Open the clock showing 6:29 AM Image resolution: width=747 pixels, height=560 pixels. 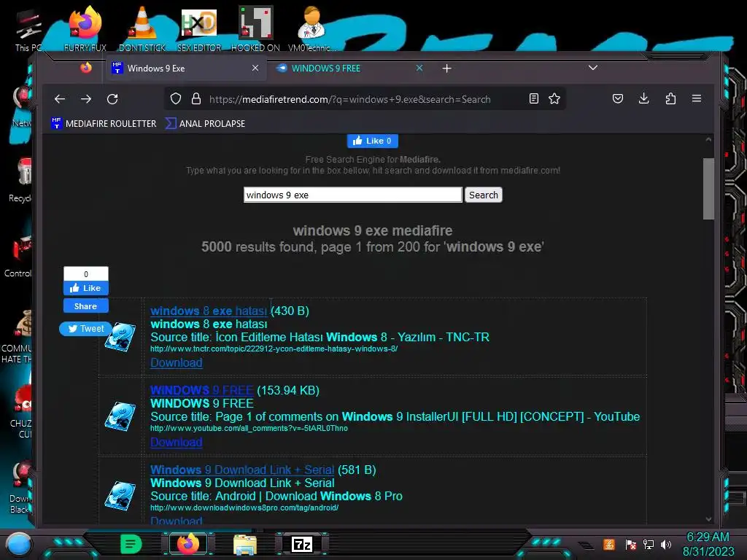pyautogui.click(x=708, y=544)
